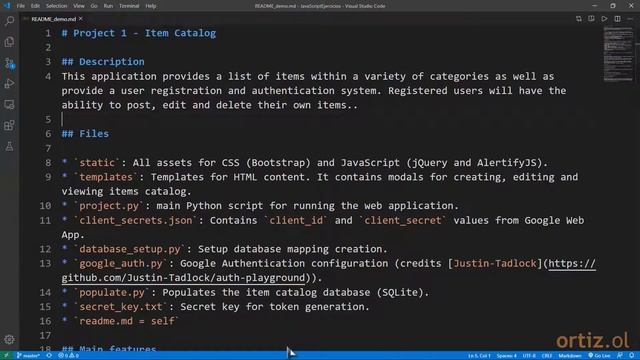
Task: Open the Edit menu
Action: click(36, 6)
